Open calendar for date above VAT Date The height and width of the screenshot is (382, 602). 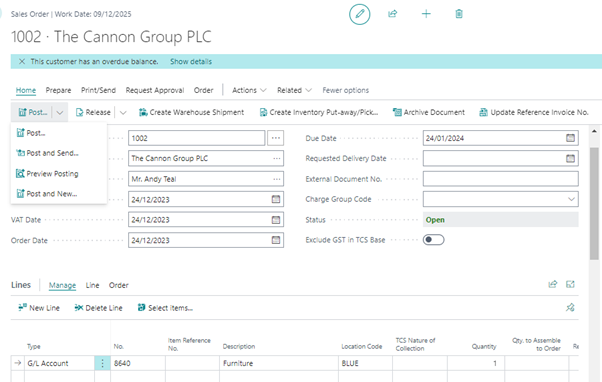(x=276, y=199)
